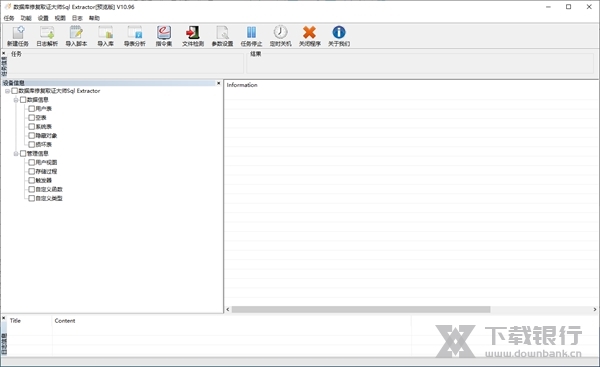Enable the 自定义函数 checkbox
Image resolution: width=600 pixels, height=367 pixels.
pos(32,189)
